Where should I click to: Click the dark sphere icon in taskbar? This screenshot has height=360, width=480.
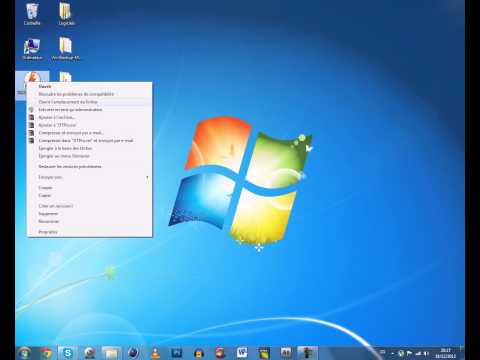point(133,353)
